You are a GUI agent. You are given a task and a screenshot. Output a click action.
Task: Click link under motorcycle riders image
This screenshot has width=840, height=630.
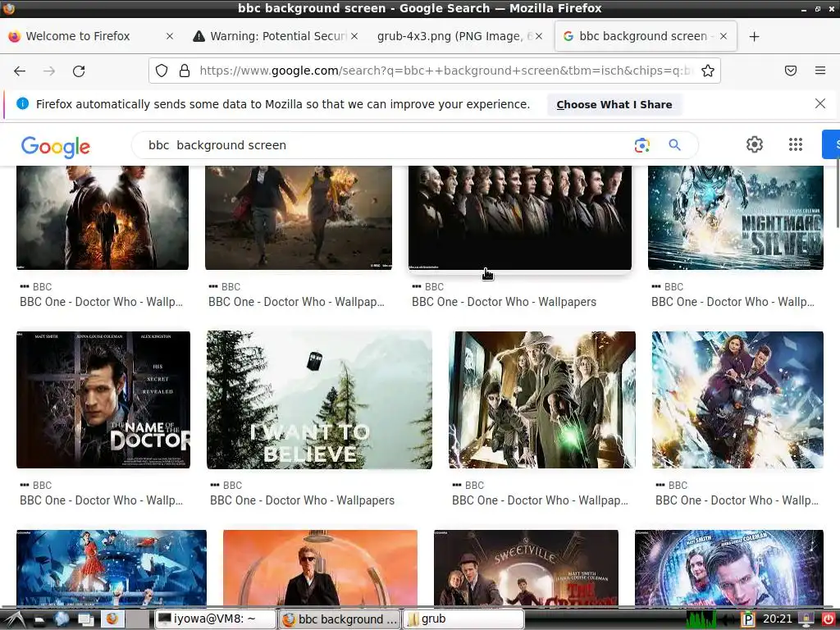[737, 500]
